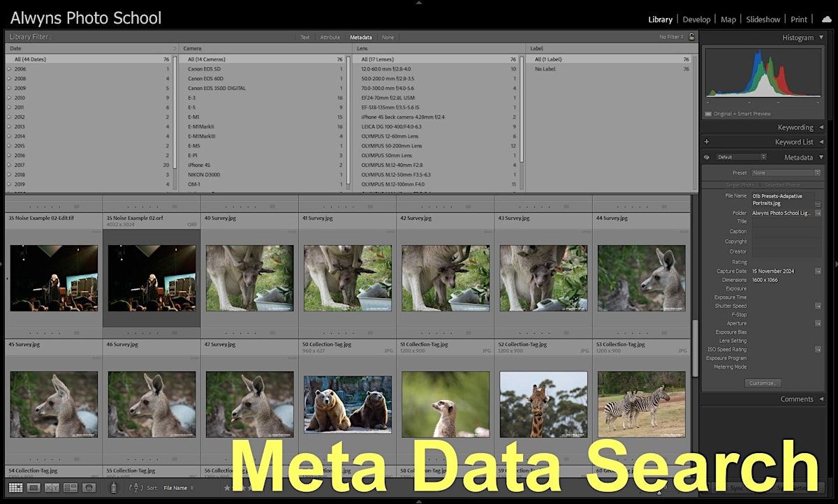Toggle the eye icon in Metadata panel
This screenshot has width=838, height=504.
click(707, 158)
